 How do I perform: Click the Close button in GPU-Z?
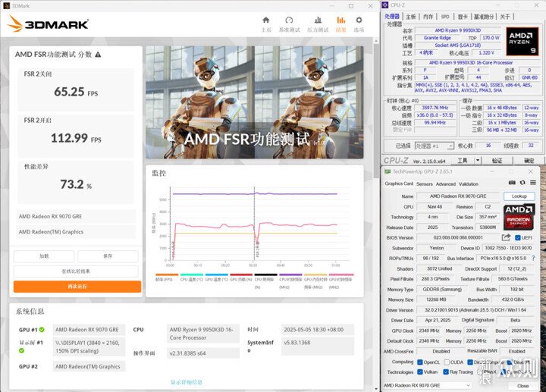(x=522, y=386)
